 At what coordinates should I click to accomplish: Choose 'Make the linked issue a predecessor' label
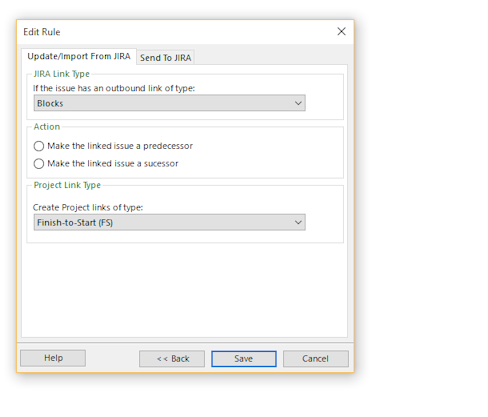click(120, 146)
